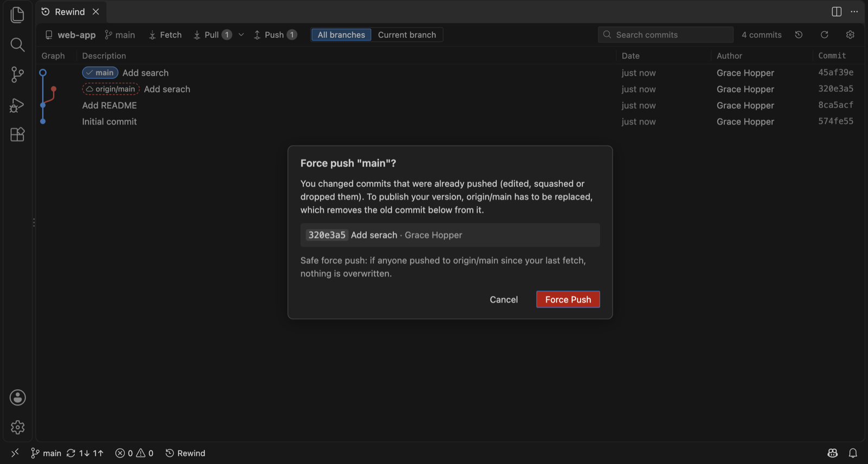The width and height of the screenshot is (868, 464).
Task: Click the main branch in status bar
Action: click(46, 453)
